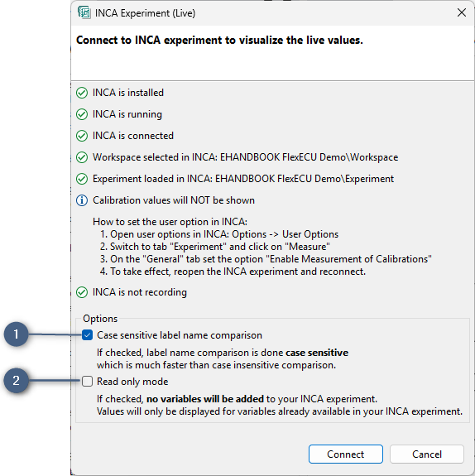Viewport: 475px width, 476px height.
Task: Click the number 1 callout marker
Action: coord(16,334)
